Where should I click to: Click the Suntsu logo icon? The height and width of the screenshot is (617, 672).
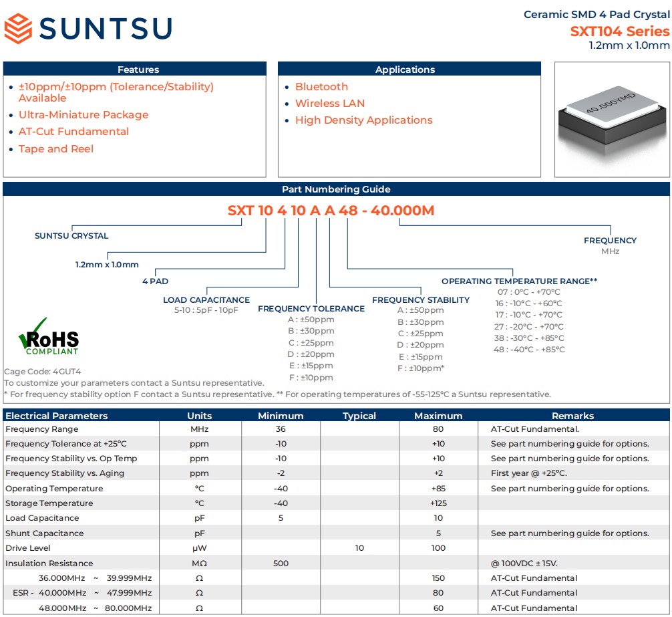pyautogui.click(x=18, y=29)
